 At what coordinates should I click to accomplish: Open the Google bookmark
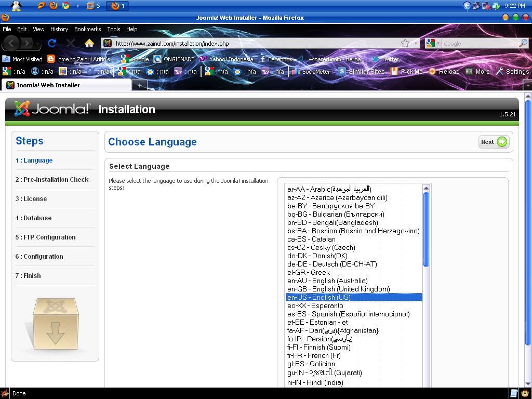pos(135,59)
